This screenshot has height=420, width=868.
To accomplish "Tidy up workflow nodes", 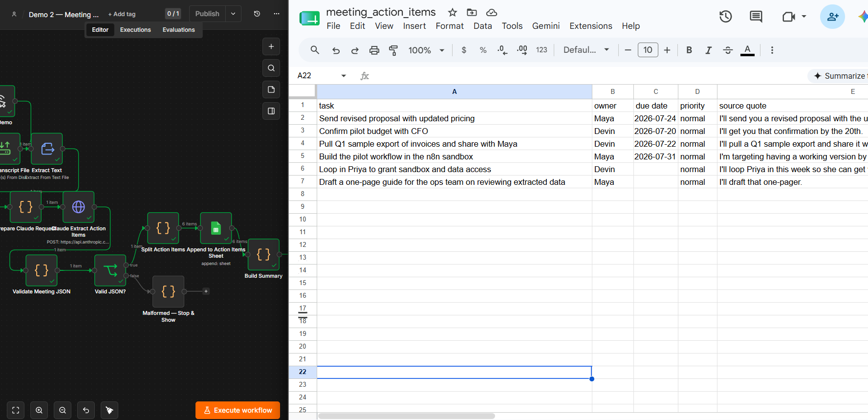I will coord(109,410).
